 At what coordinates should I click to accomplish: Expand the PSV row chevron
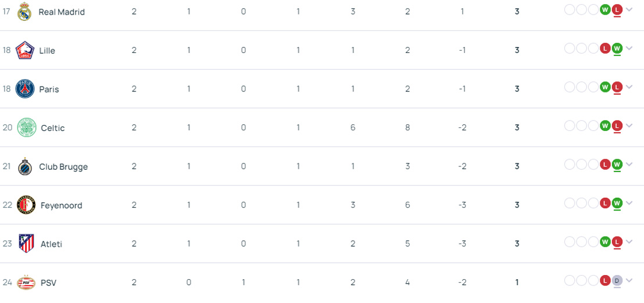click(x=629, y=280)
